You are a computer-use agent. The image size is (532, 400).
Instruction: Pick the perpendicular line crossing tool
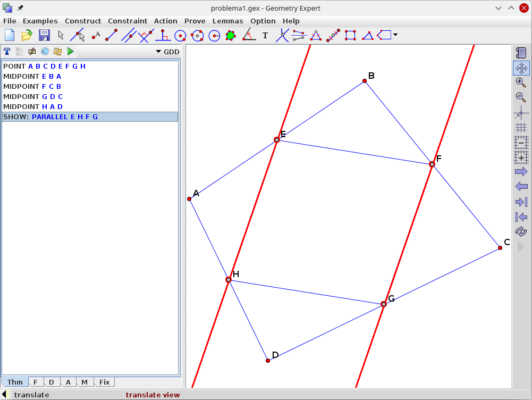[x=146, y=35]
